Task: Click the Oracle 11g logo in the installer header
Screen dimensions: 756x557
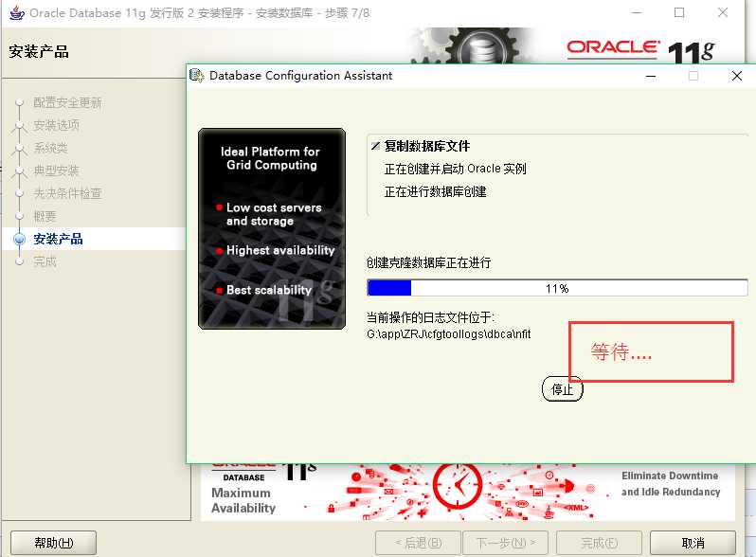Action: pyautogui.click(x=640, y=50)
